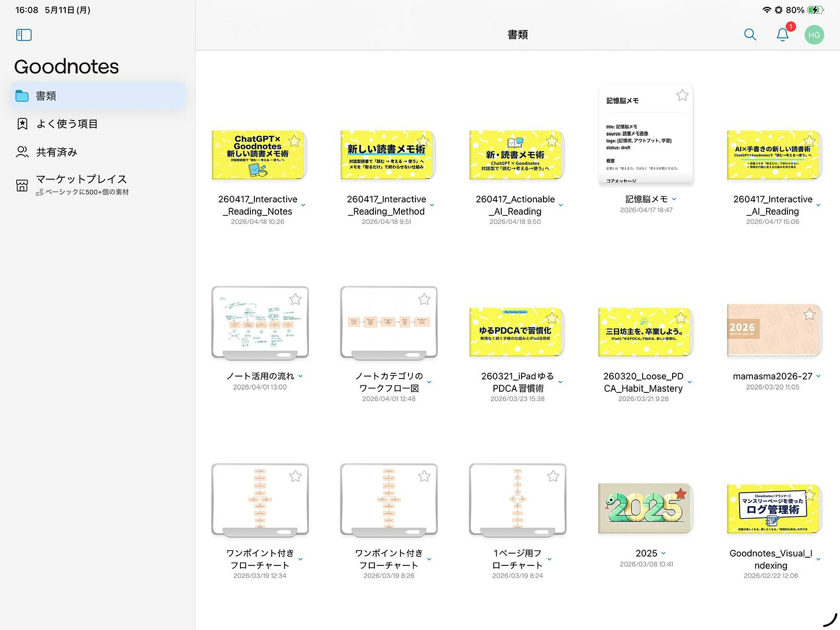The image size is (840, 630).
Task: Open the ゆるPDCAで習慣化 cover thumbnail
Action: point(516,332)
